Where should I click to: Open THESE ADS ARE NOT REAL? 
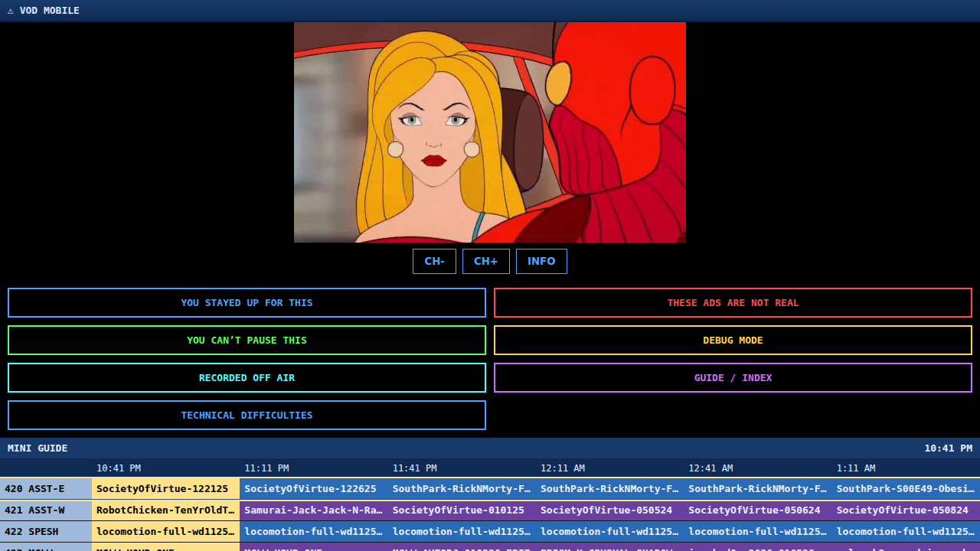coord(733,302)
